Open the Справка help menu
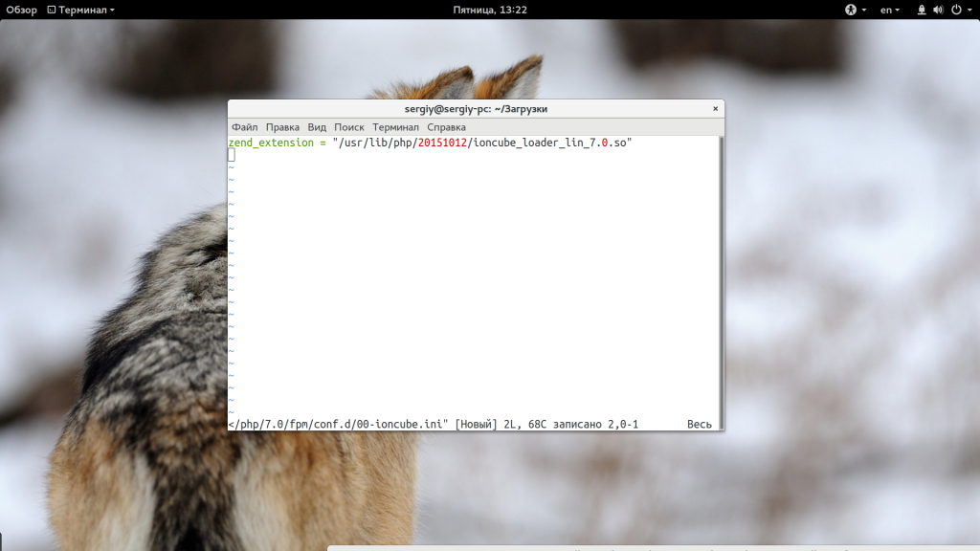The height and width of the screenshot is (551, 980). click(446, 127)
